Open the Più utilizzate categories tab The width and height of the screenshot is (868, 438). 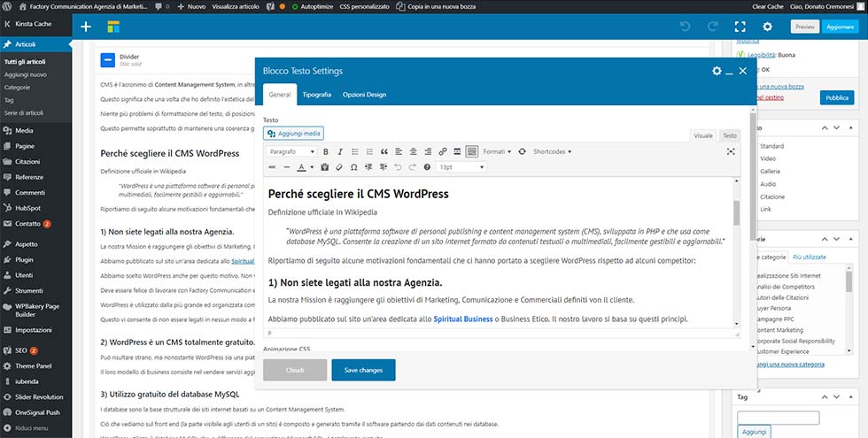[x=810, y=257]
